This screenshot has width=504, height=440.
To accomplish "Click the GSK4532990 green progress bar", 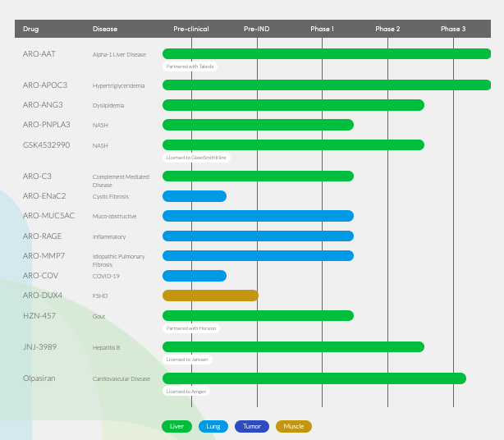I will click(294, 145).
